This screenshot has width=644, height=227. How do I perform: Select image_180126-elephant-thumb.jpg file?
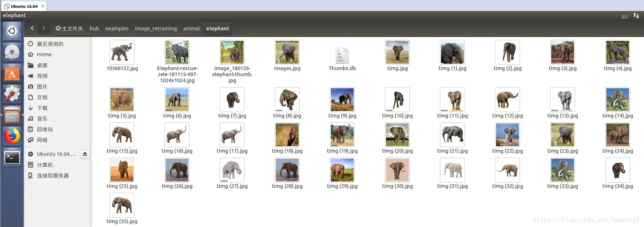[232, 52]
